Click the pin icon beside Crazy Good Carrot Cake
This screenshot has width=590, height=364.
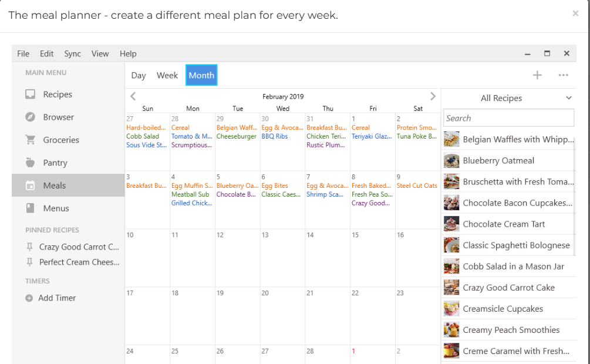29,247
